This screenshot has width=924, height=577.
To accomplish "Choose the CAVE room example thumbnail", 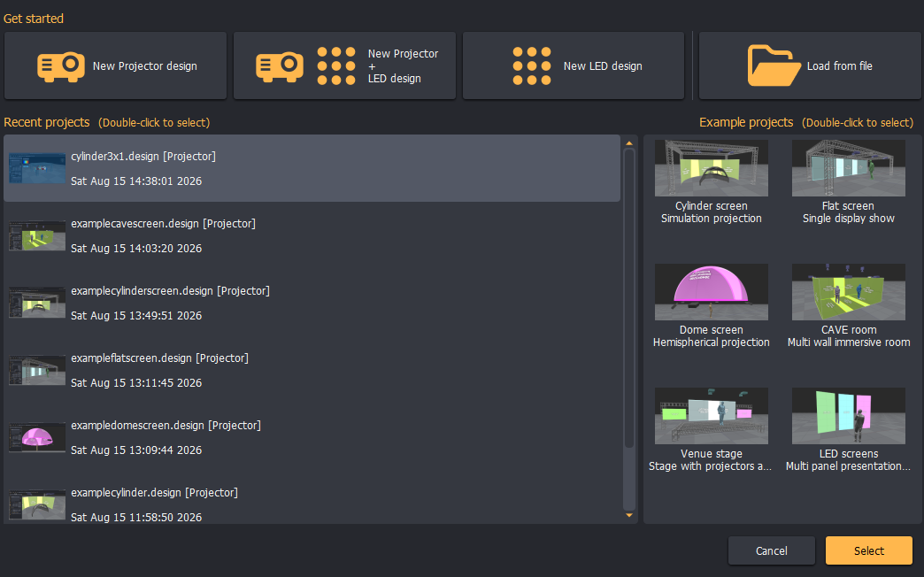I will (x=848, y=292).
